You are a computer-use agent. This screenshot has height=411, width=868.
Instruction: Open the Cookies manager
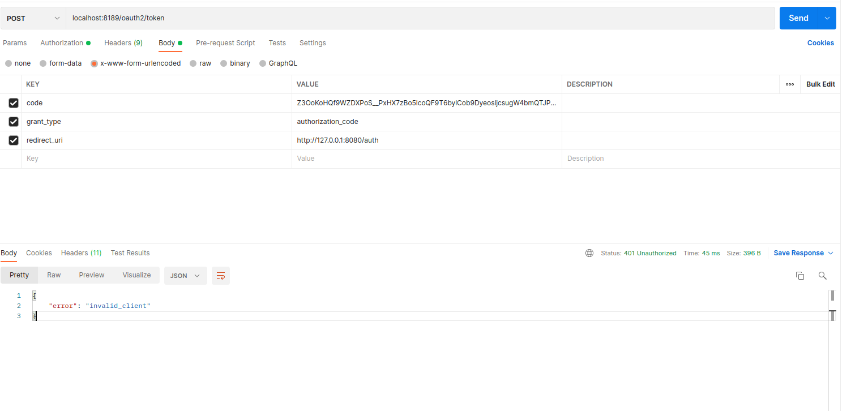click(x=820, y=42)
